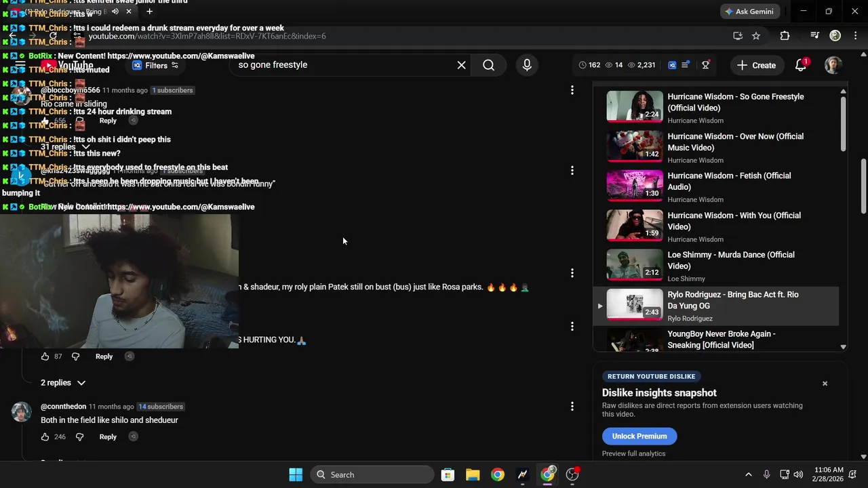Open a new browser tab with plus
Screen dimensions: 868x488
[149, 12]
